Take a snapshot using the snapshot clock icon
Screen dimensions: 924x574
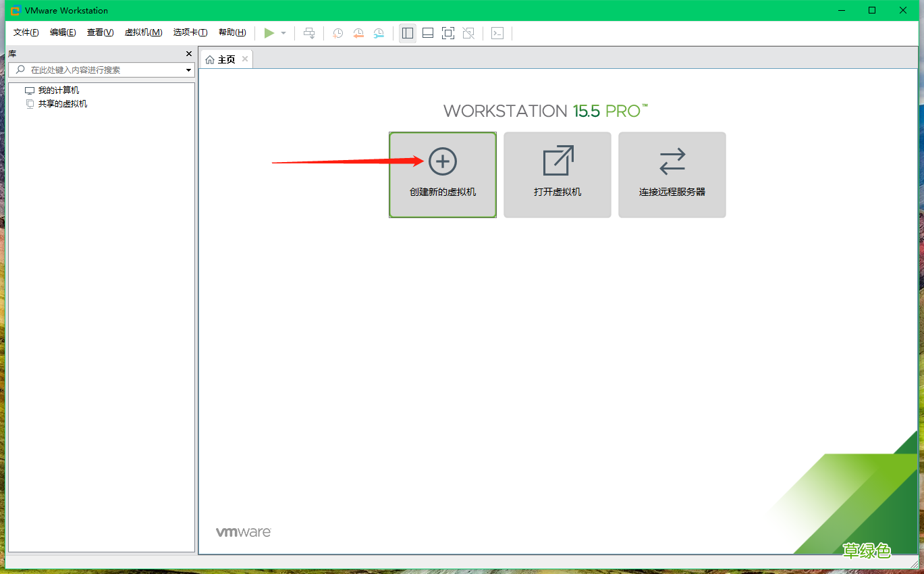tap(337, 33)
